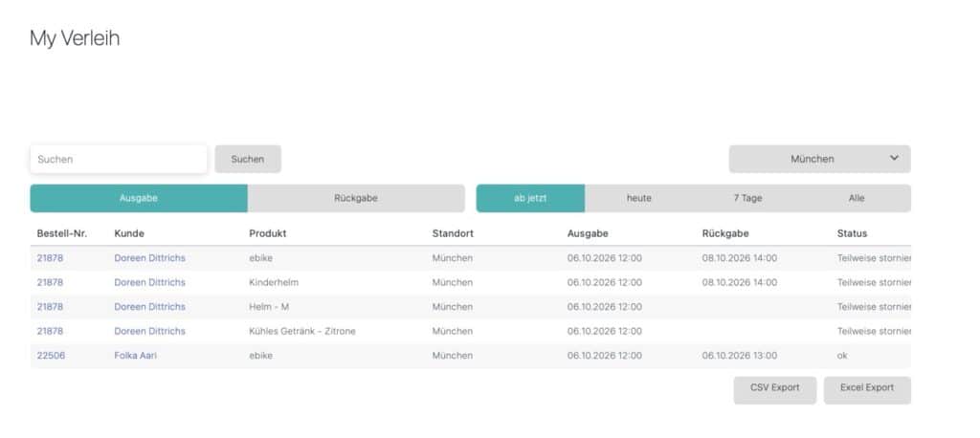
Task: Click the 'ok' status in order 22506 row
Action: click(842, 356)
